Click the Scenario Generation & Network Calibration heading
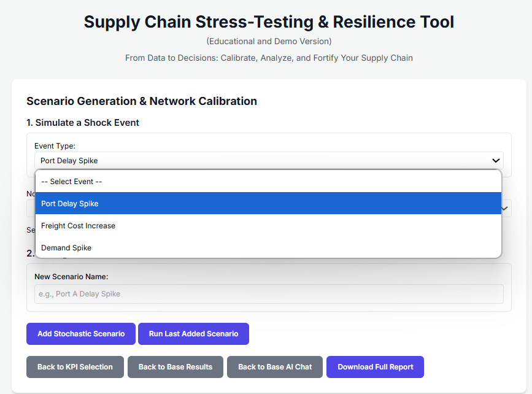This screenshot has height=394, width=532. tap(142, 101)
